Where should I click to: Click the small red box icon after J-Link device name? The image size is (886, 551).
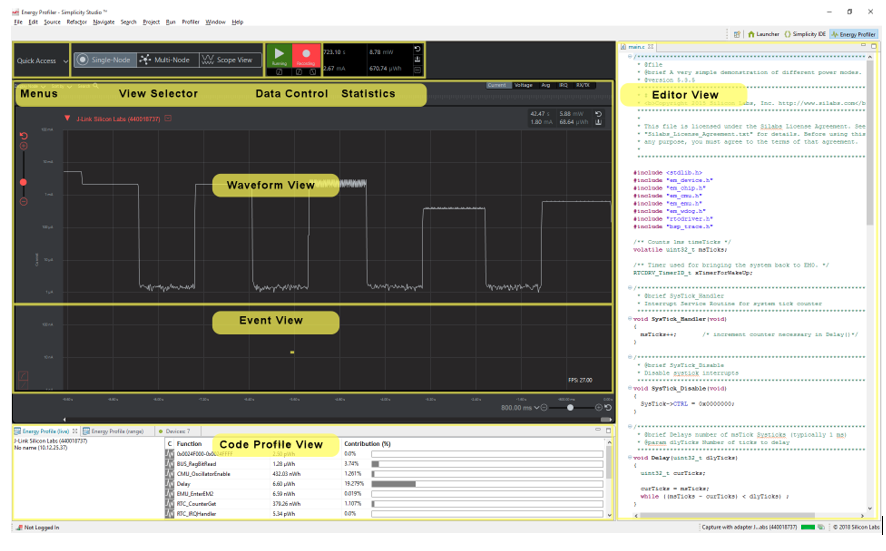click(168, 119)
